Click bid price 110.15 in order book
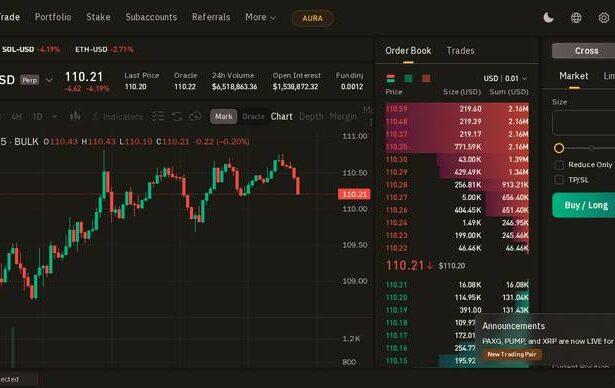Viewport: 615px width, 388px height. click(397, 361)
